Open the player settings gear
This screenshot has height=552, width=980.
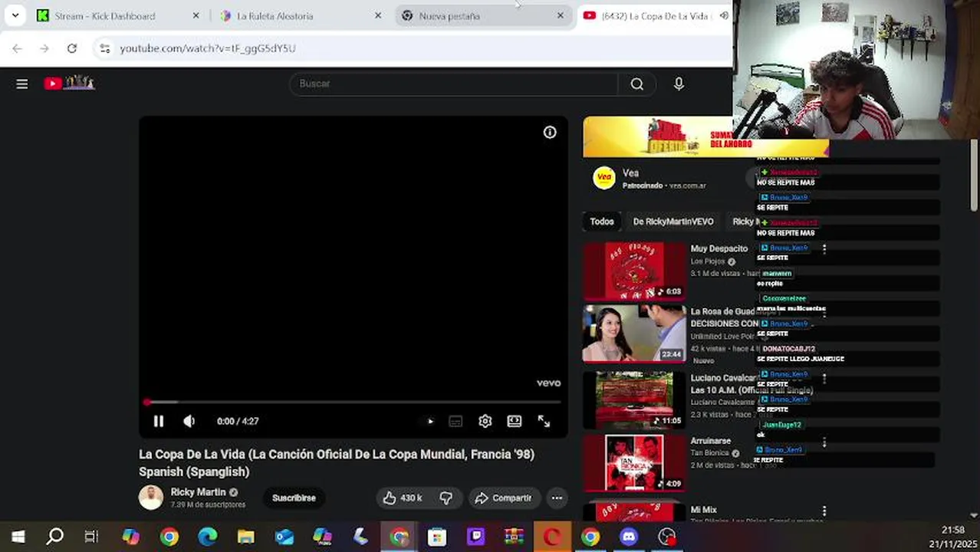click(x=485, y=421)
